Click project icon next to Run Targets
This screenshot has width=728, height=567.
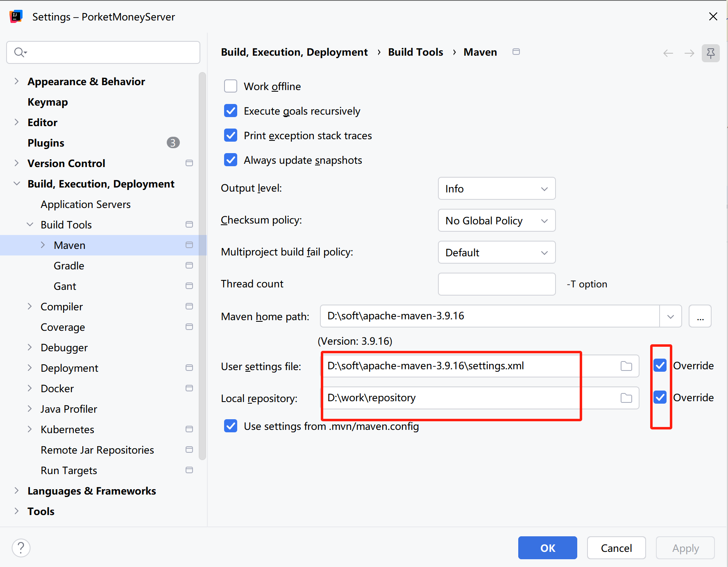point(189,470)
